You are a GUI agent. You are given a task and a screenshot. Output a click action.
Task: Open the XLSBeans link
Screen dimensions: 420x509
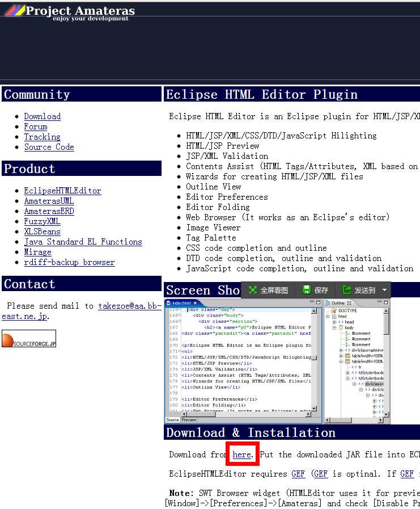point(42,232)
